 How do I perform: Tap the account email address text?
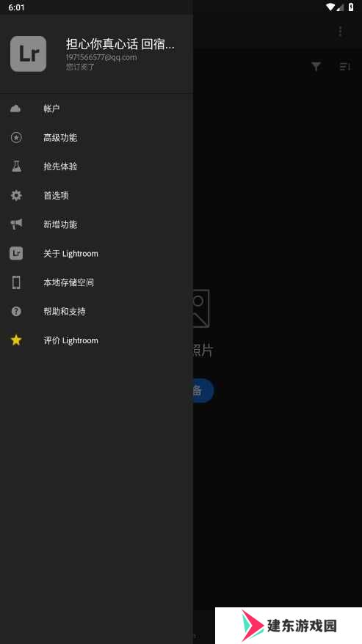pyautogui.click(x=101, y=57)
